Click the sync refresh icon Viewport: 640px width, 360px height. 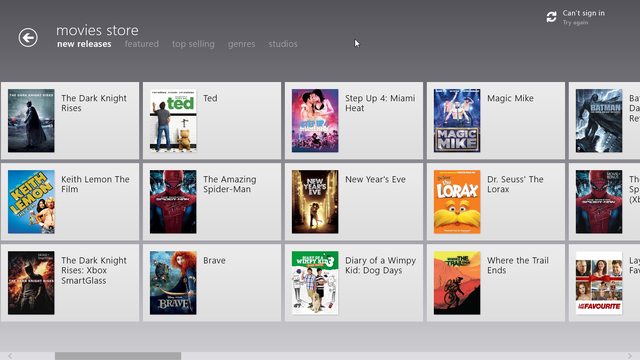click(x=551, y=17)
